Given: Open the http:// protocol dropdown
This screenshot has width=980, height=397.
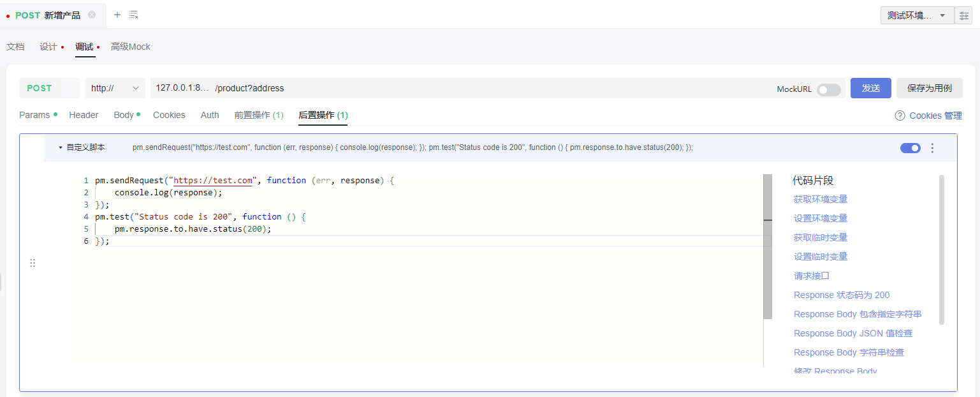Looking at the screenshot, I should [115, 88].
